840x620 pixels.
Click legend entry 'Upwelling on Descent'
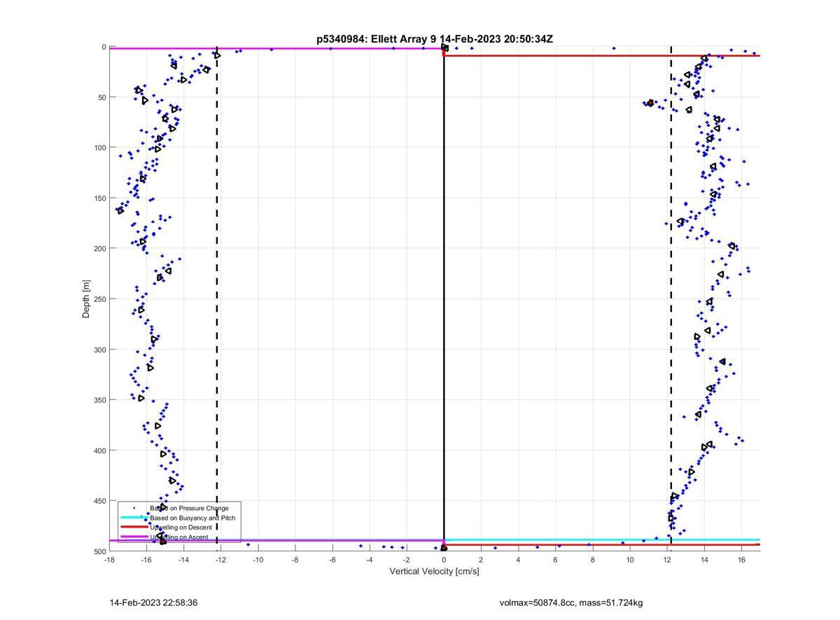click(181, 527)
